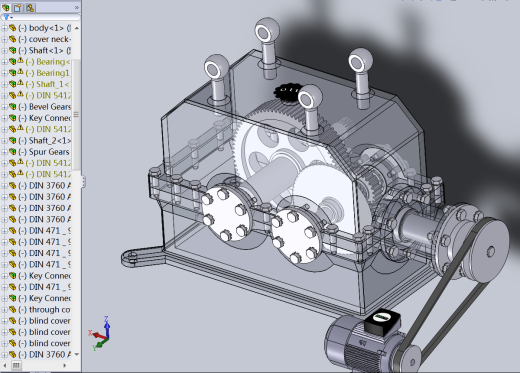The height and width of the screenshot is (373, 520).
Task: Click the horizontal scrollbar thumb of tree
Action: (x=16, y=365)
